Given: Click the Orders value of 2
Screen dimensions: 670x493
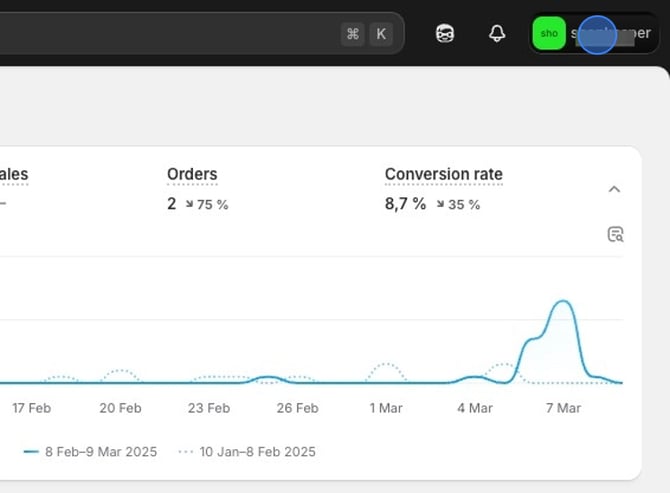Looking at the screenshot, I should click(171, 204).
